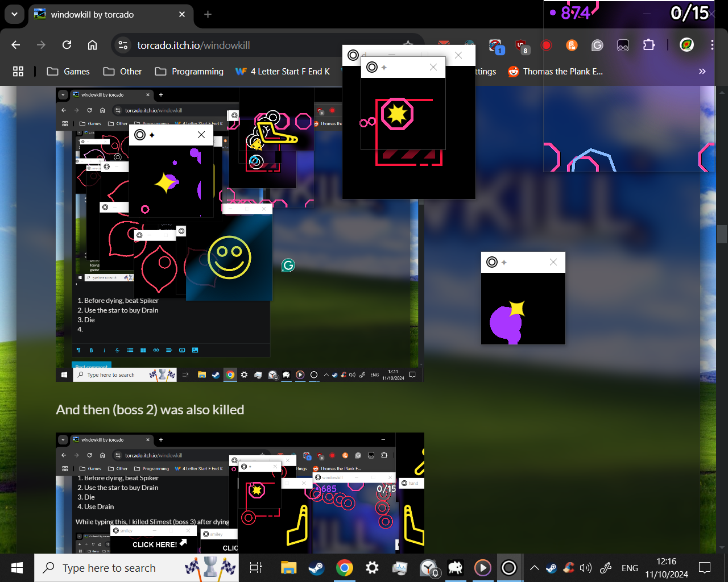Click the ENG language indicator
Screen dimensions: 728x582
click(630, 568)
